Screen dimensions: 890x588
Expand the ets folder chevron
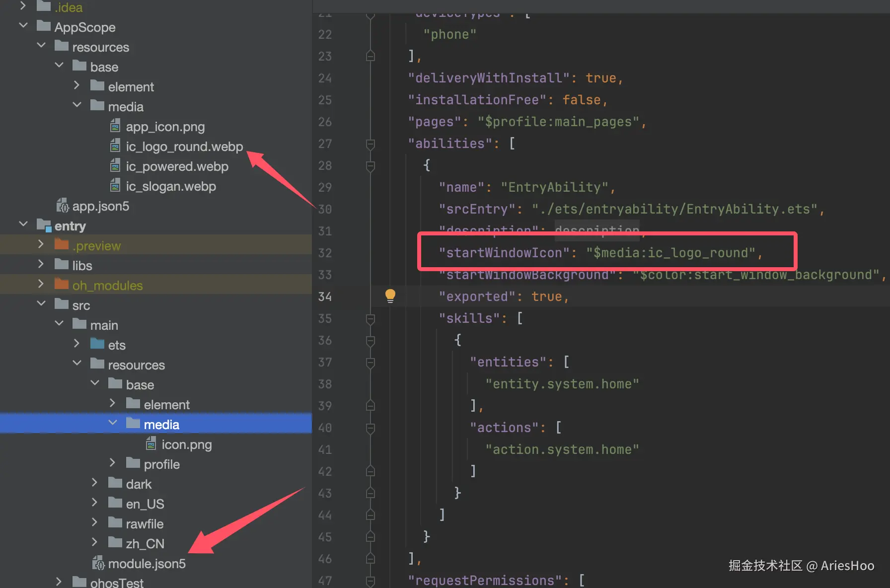76,344
